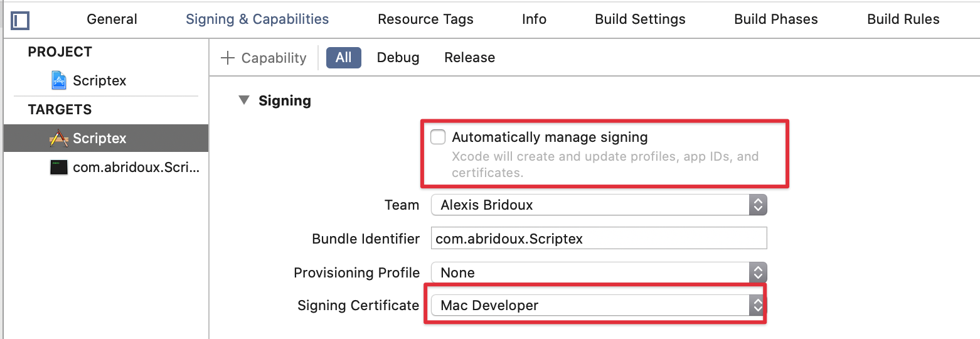The height and width of the screenshot is (339, 980).
Task: Select the Debug configuration filter
Action: (x=398, y=58)
